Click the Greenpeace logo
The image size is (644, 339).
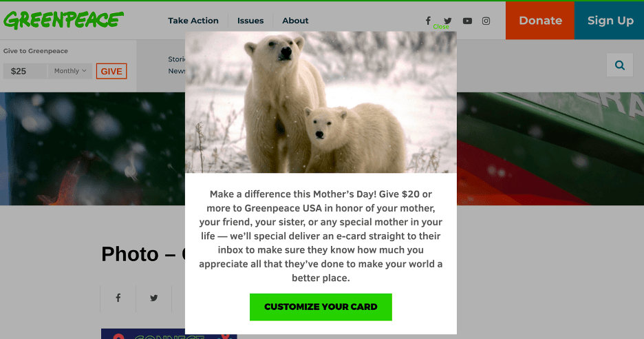tap(64, 20)
